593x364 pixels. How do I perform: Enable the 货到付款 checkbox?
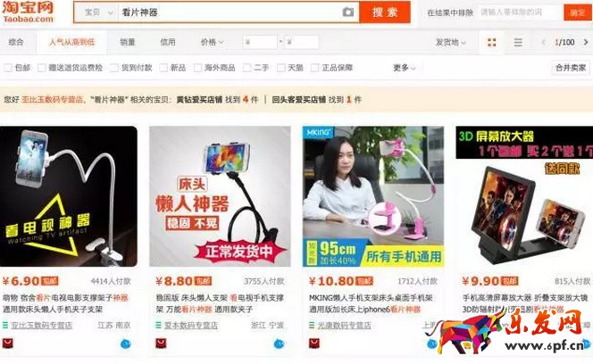113,68
